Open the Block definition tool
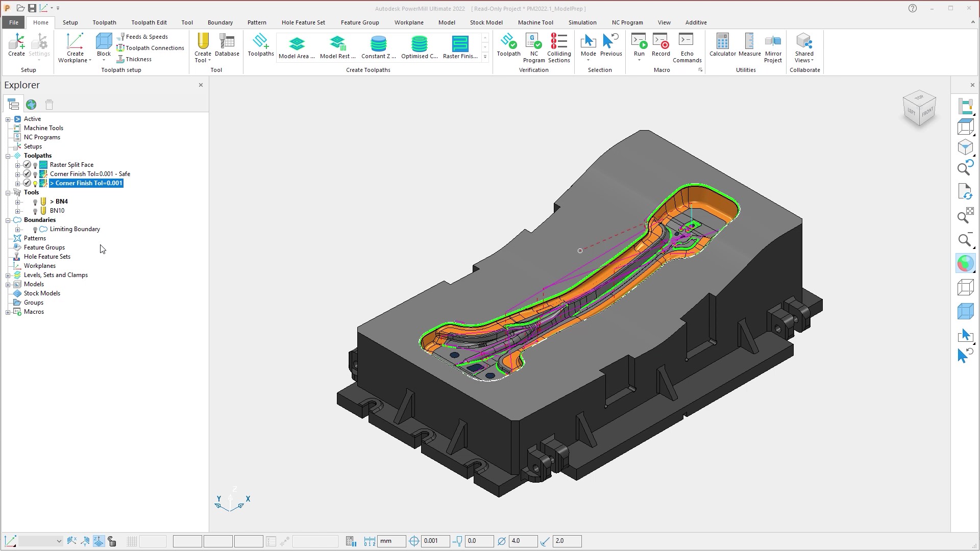Image resolution: width=980 pixels, height=551 pixels. 104,46
